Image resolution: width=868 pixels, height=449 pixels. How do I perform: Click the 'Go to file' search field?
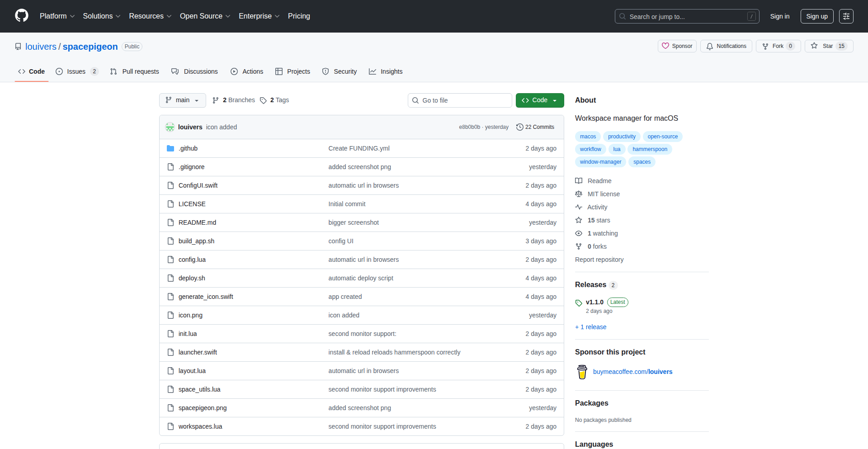460,100
